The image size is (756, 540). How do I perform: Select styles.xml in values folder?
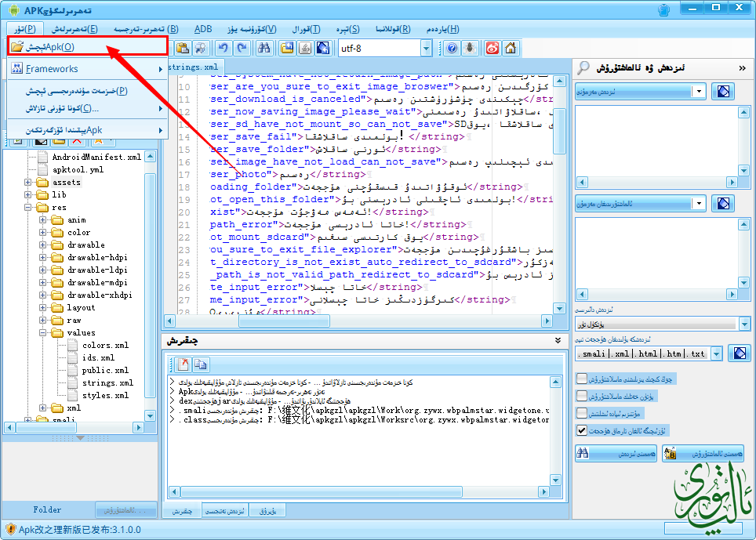[105, 395]
